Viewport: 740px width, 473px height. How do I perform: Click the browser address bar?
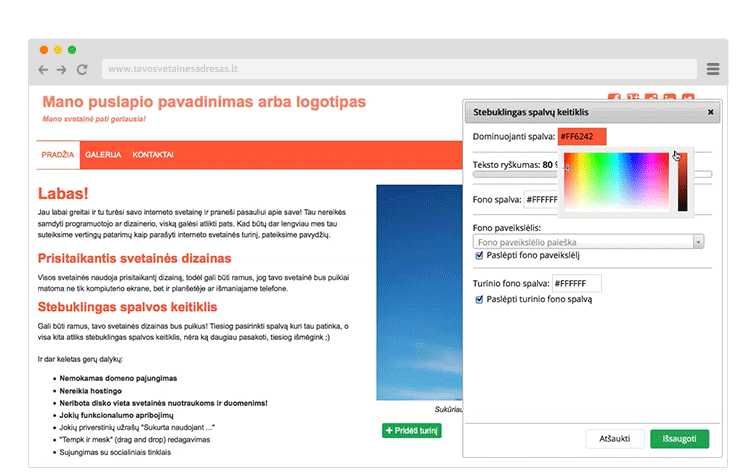click(399, 69)
